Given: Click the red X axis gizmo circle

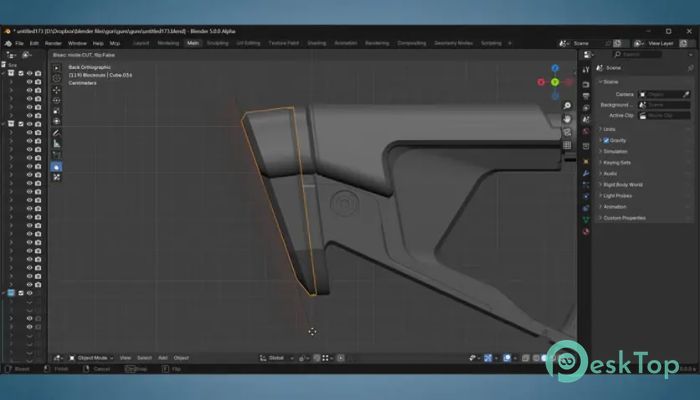Looking at the screenshot, I should click(541, 82).
